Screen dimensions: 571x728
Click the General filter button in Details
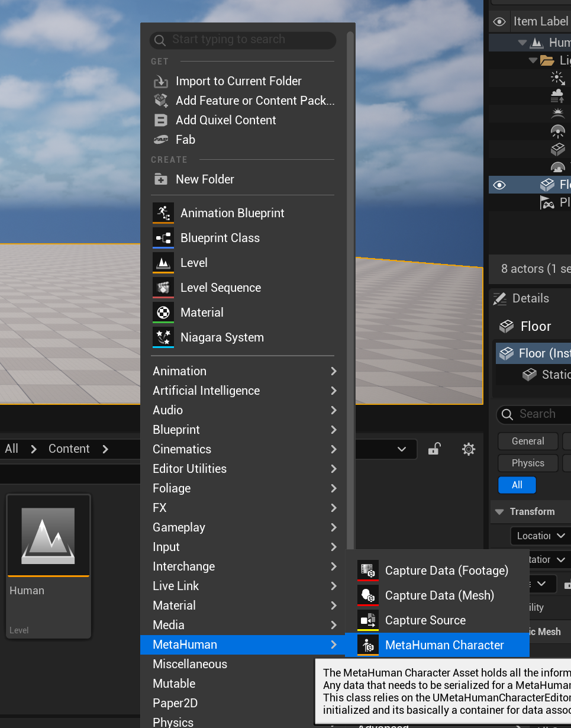[x=528, y=441]
